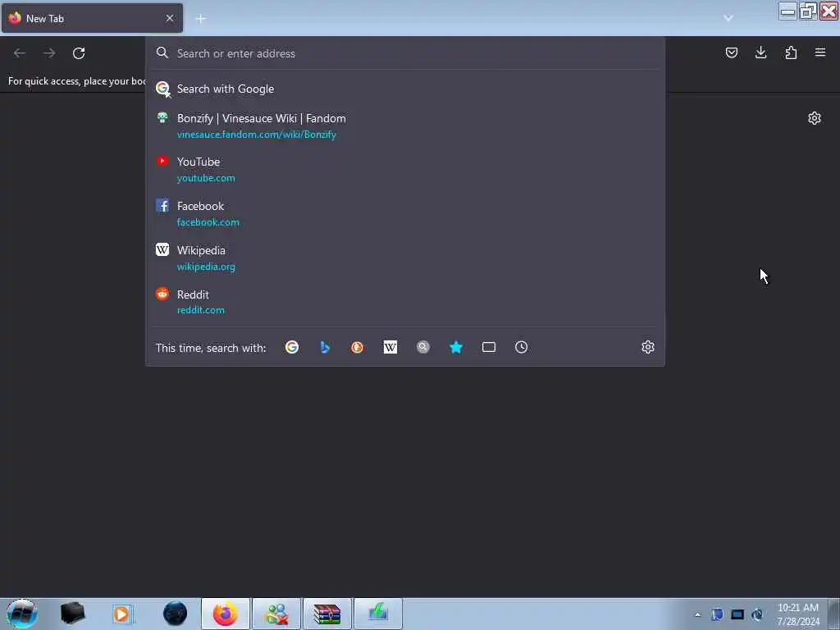Search this time with Wikipedia icon
840x630 pixels.
tap(390, 347)
